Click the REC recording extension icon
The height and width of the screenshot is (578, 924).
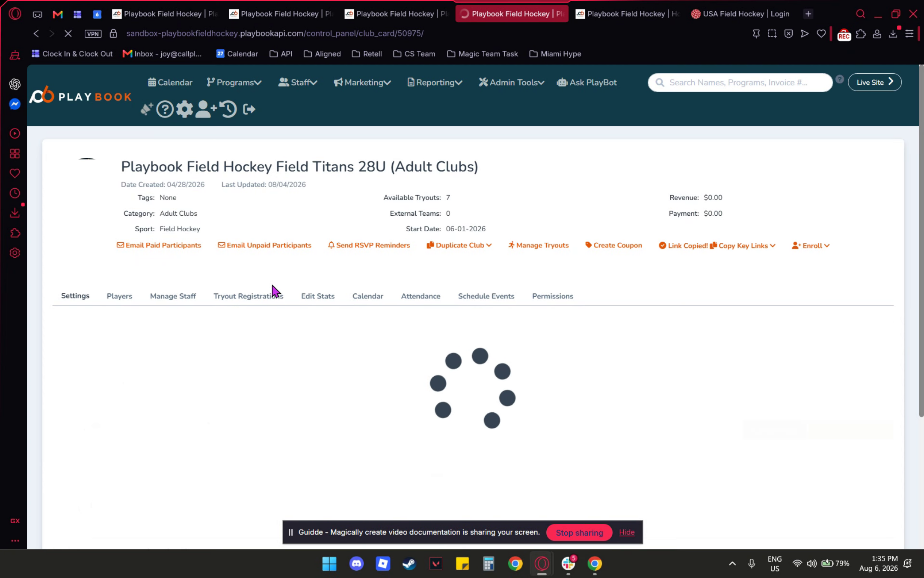844,34
